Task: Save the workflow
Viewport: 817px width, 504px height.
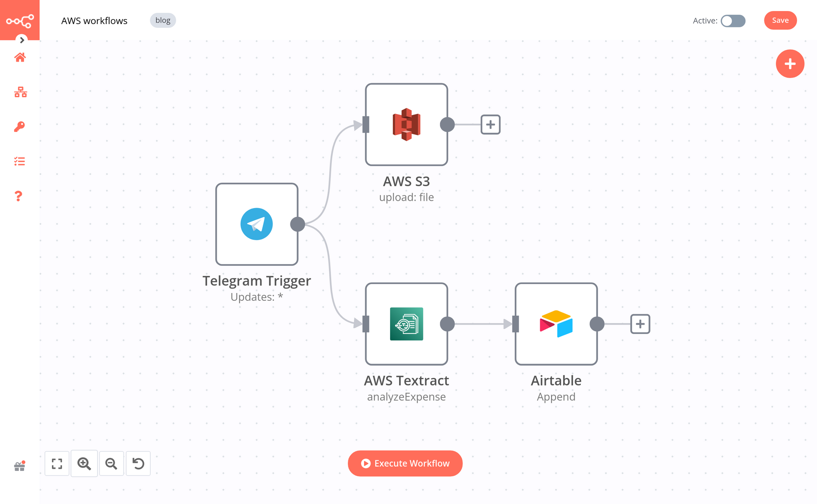Action: pyautogui.click(x=780, y=20)
